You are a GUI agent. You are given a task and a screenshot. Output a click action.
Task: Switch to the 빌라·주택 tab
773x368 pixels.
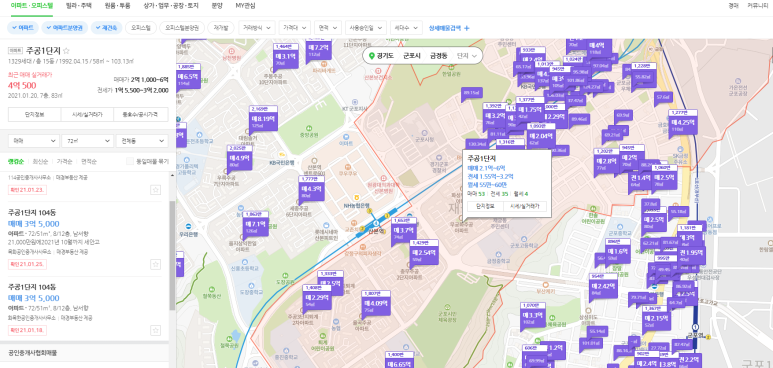78,6
